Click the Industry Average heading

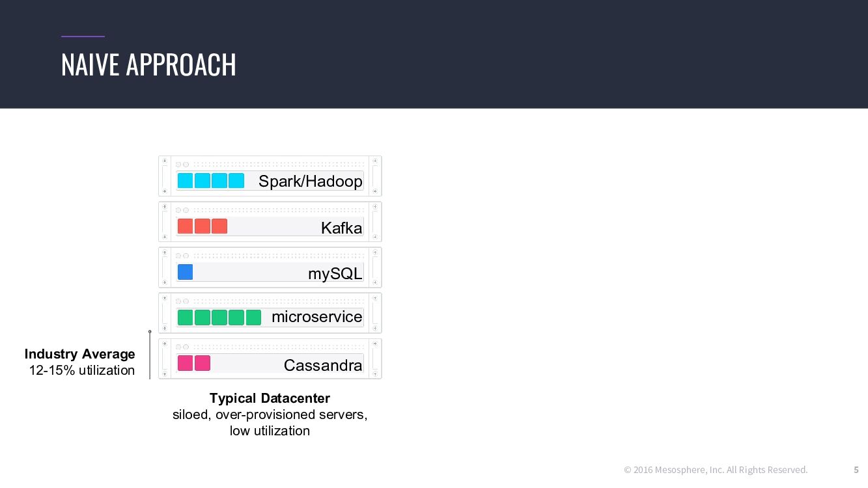(80, 354)
